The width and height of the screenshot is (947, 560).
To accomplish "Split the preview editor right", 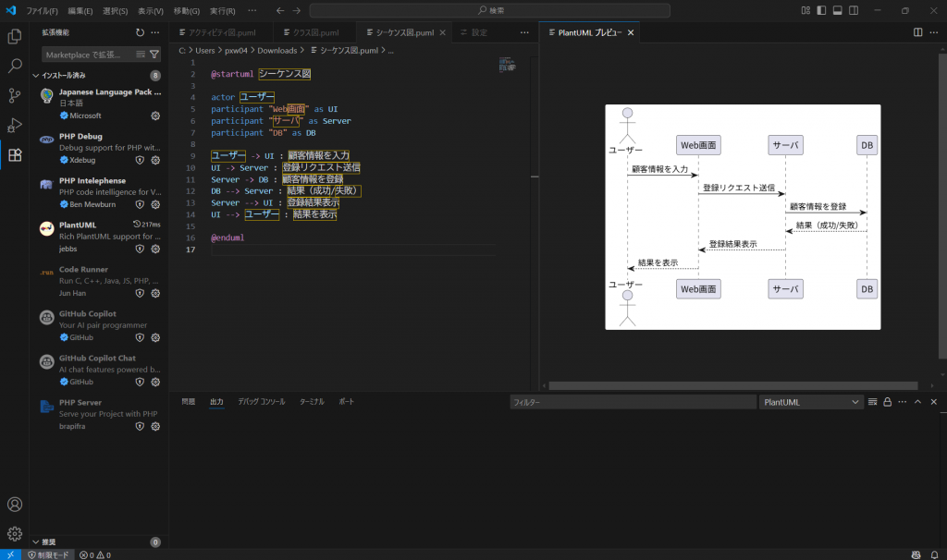I will (x=918, y=32).
